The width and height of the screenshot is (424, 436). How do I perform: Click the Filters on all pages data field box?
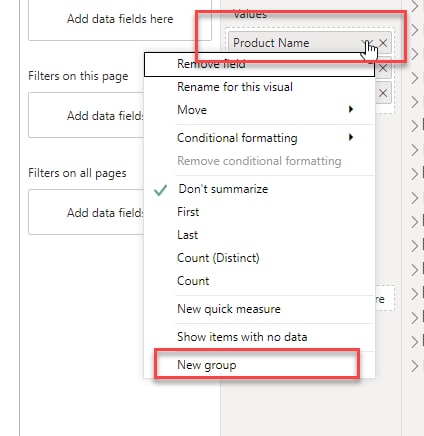coord(86,212)
